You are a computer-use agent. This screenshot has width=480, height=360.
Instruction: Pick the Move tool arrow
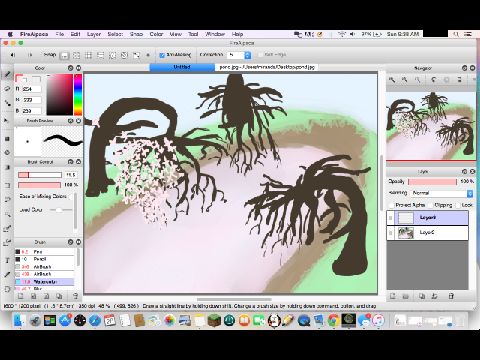coord(7,120)
